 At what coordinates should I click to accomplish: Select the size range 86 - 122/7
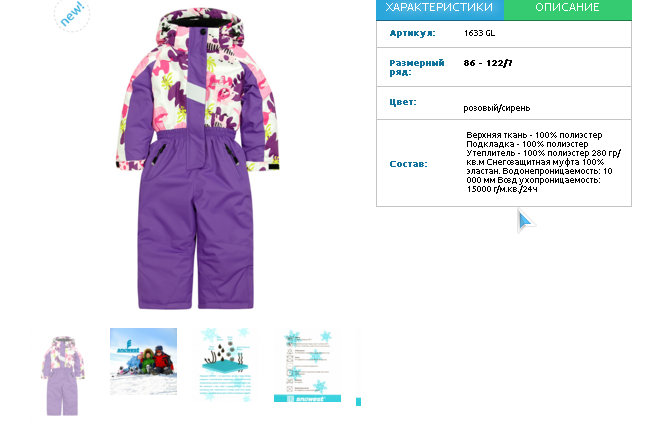click(488, 63)
